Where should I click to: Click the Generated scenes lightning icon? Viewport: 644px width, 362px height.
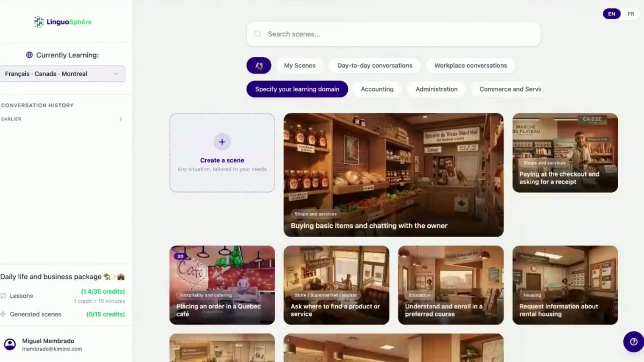3,314
